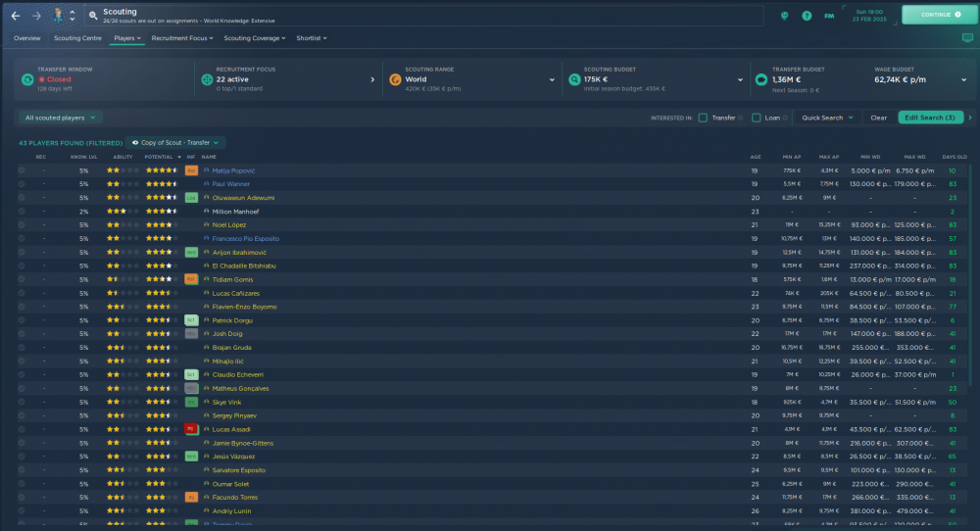
Task: Select row checkbox for Matija Popović
Action: click(x=22, y=170)
